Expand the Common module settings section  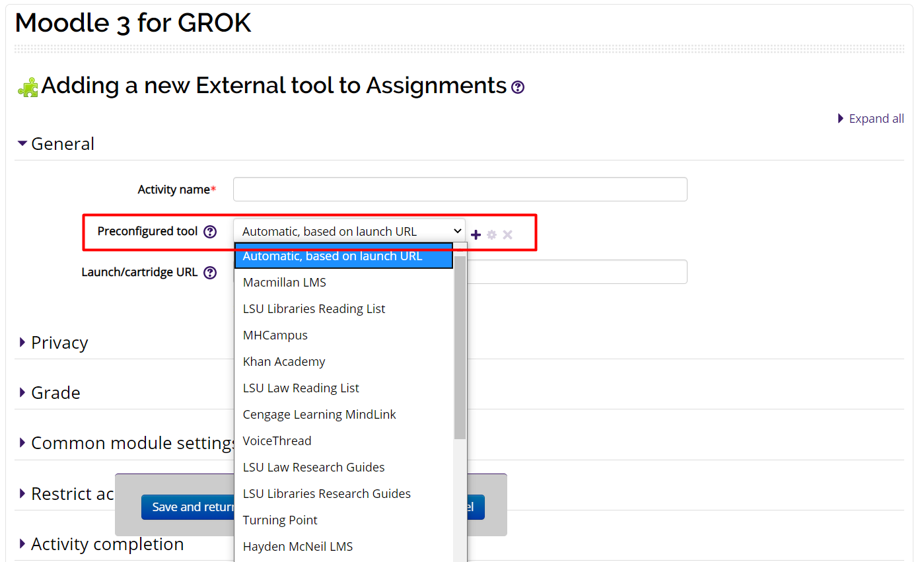[127, 443]
